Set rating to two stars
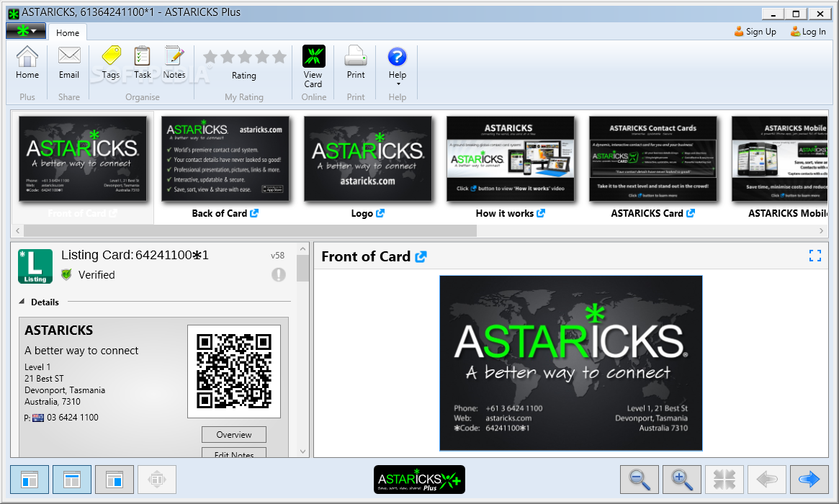 pos(228,56)
